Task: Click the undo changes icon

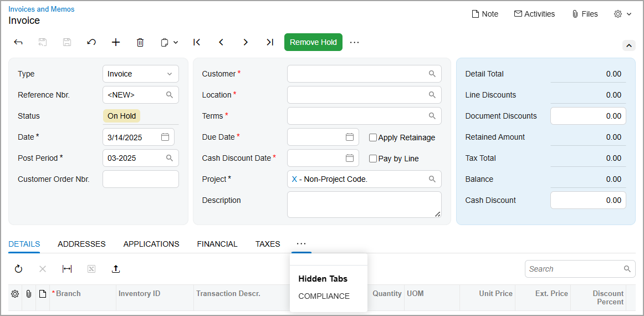Action: (91, 42)
